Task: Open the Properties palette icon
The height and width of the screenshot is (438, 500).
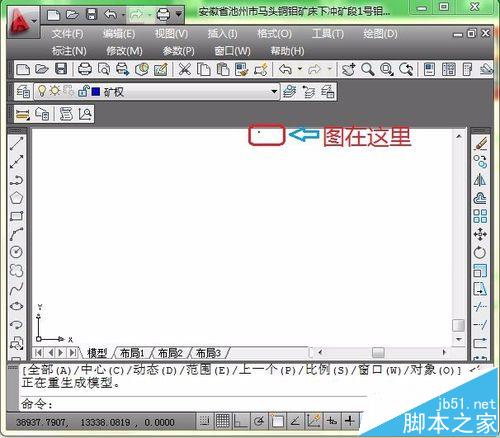Action: pos(429,69)
